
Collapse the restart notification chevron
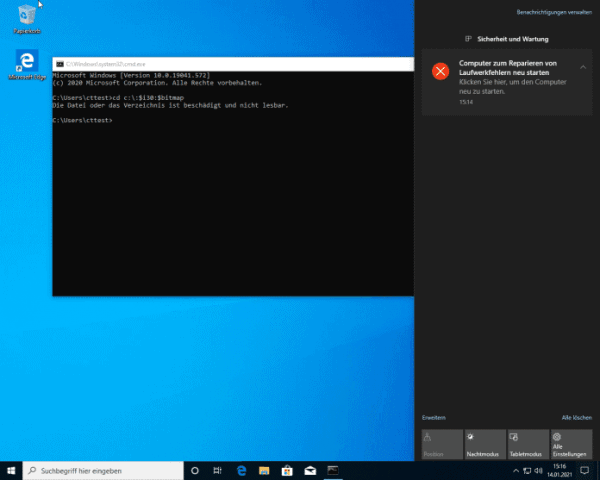pyautogui.click(x=582, y=67)
